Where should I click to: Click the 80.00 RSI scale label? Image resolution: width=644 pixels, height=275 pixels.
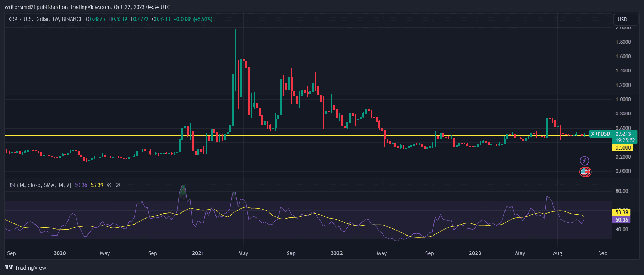pyautogui.click(x=622, y=191)
